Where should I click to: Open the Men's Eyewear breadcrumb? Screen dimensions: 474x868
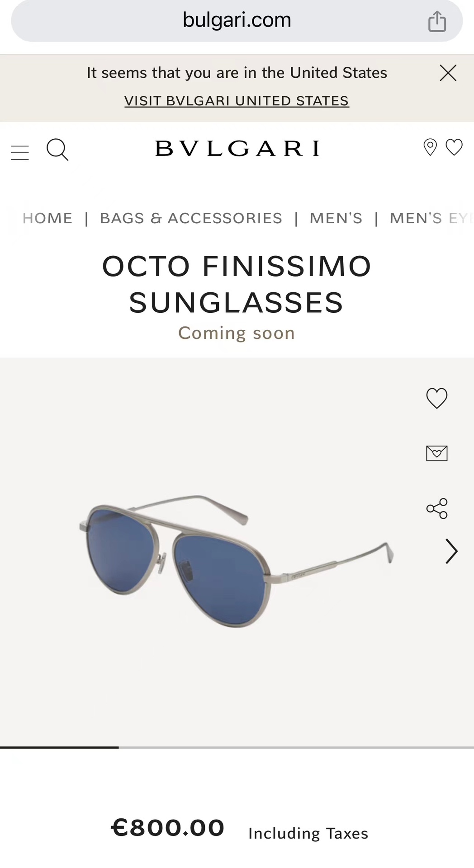click(x=432, y=218)
